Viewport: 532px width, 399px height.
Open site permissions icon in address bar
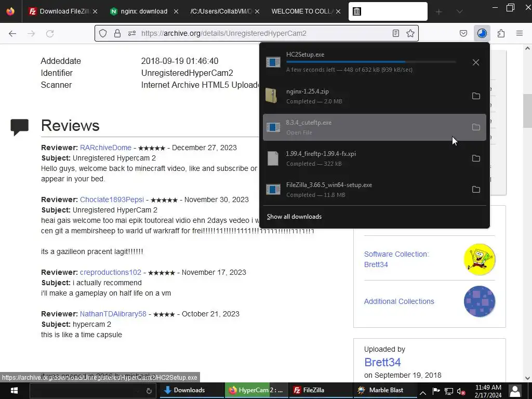tap(132, 33)
